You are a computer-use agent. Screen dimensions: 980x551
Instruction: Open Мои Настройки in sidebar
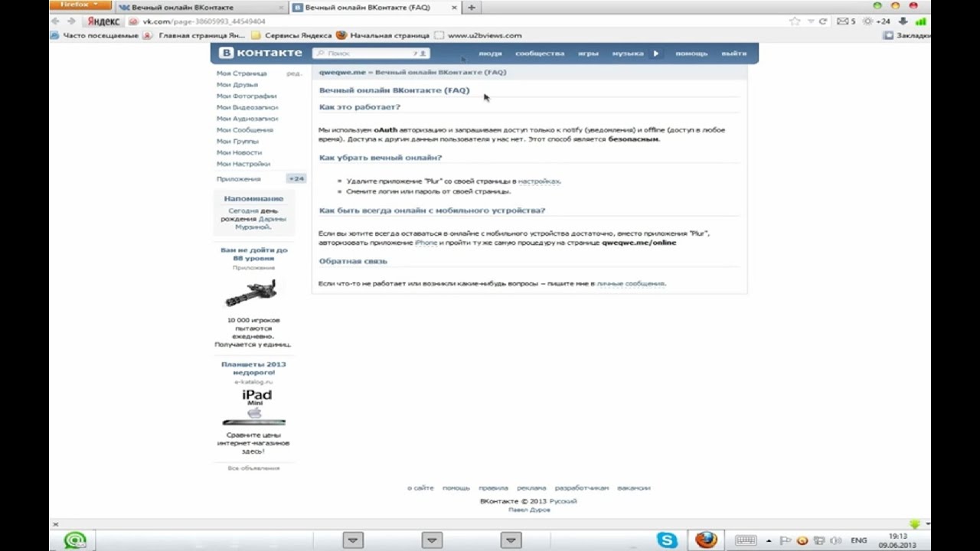coord(243,164)
